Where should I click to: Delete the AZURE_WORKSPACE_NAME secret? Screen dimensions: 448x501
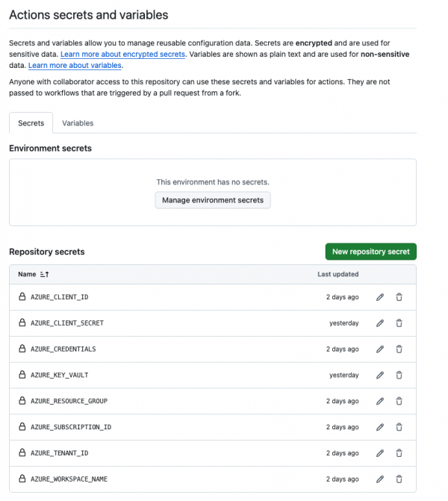click(399, 479)
